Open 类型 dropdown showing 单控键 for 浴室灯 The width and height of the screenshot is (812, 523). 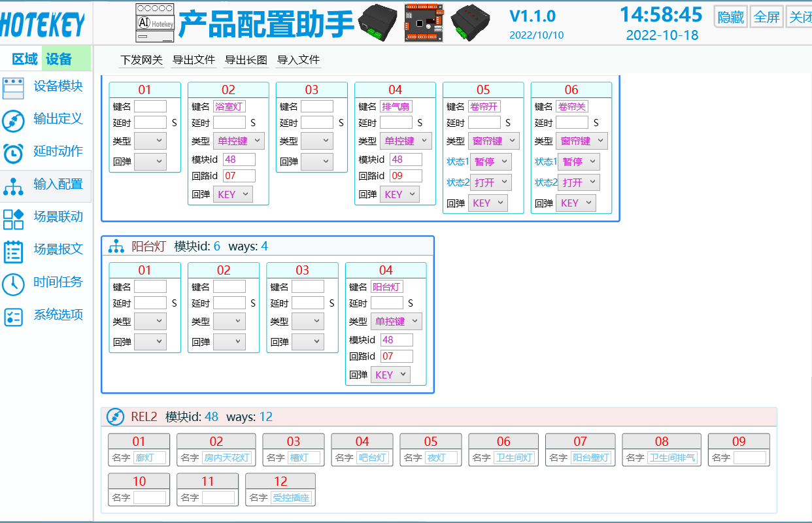pos(239,141)
